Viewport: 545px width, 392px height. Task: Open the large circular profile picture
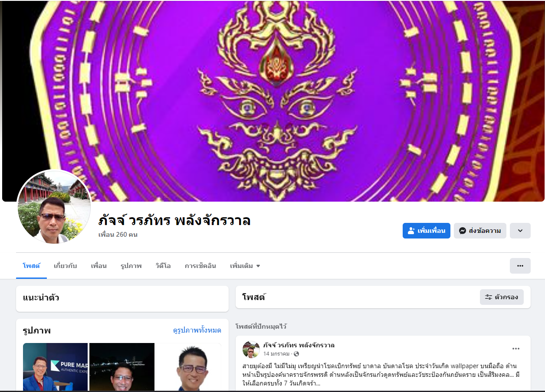(54, 207)
